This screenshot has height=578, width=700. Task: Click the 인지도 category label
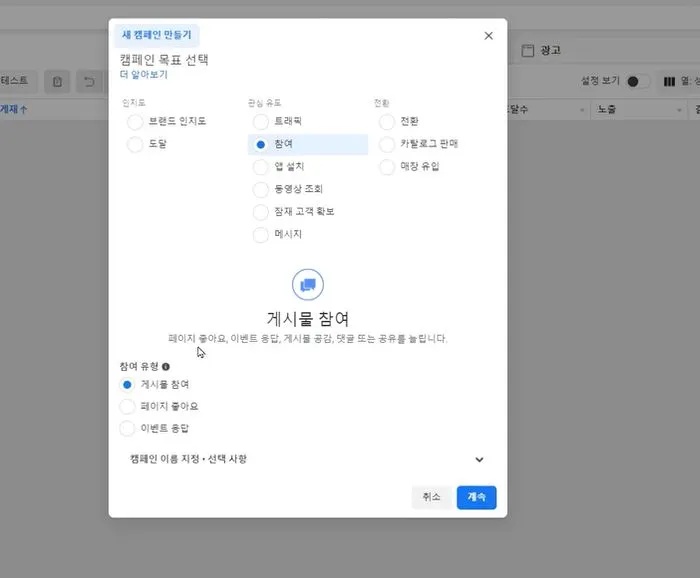(x=134, y=103)
